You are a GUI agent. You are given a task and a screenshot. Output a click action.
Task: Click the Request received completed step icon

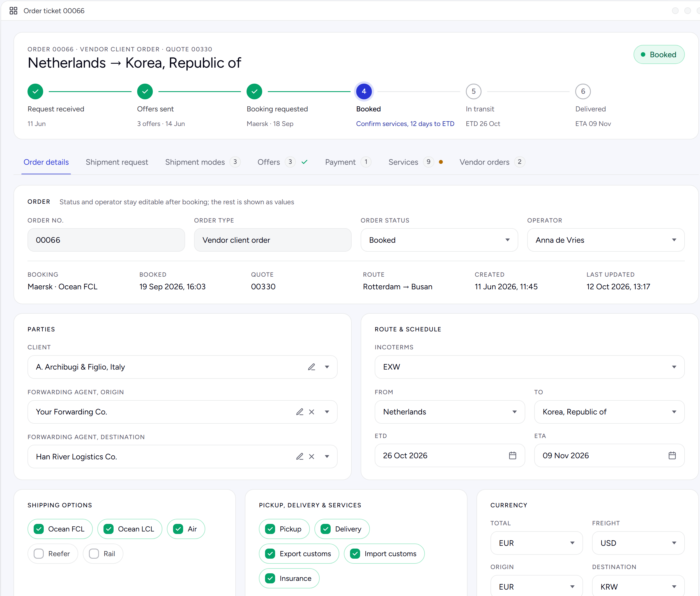point(35,91)
